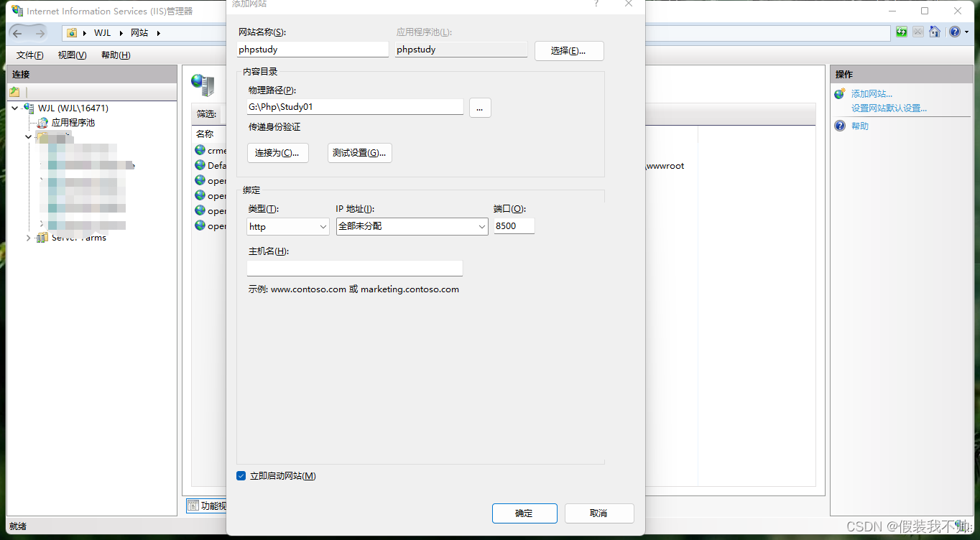Select the WJL (WJL\16471) tree node
The height and width of the screenshot is (540, 980).
click(x=73, y=108)
